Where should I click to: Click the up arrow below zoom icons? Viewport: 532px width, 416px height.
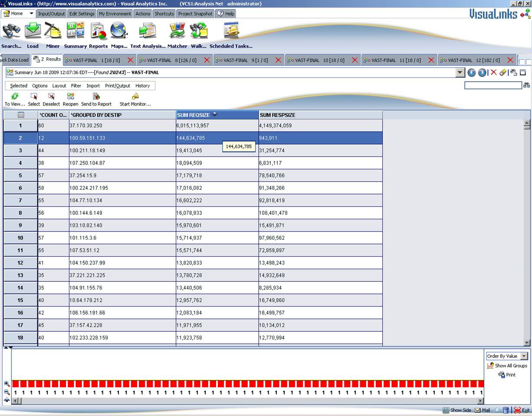[x=7, y=400]
